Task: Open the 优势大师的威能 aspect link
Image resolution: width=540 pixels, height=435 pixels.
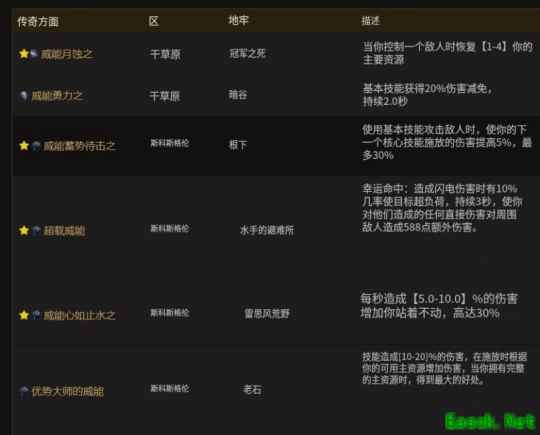Action: 68,392
